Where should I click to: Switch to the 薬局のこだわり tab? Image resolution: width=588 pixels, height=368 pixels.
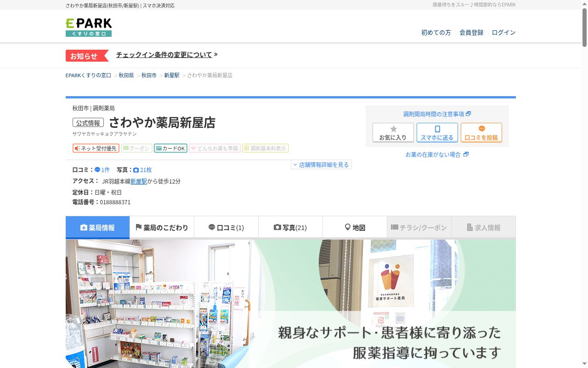(x=162, y=227)
